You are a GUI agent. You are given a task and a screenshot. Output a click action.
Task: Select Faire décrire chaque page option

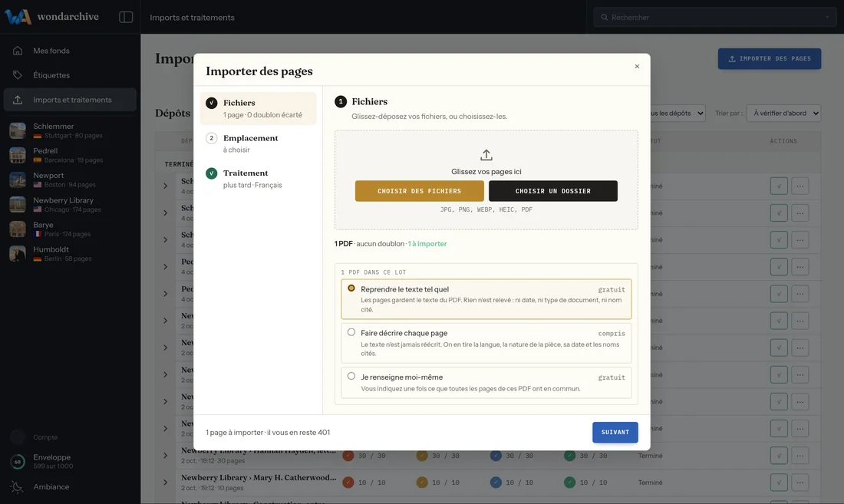[x=486, y=343]
